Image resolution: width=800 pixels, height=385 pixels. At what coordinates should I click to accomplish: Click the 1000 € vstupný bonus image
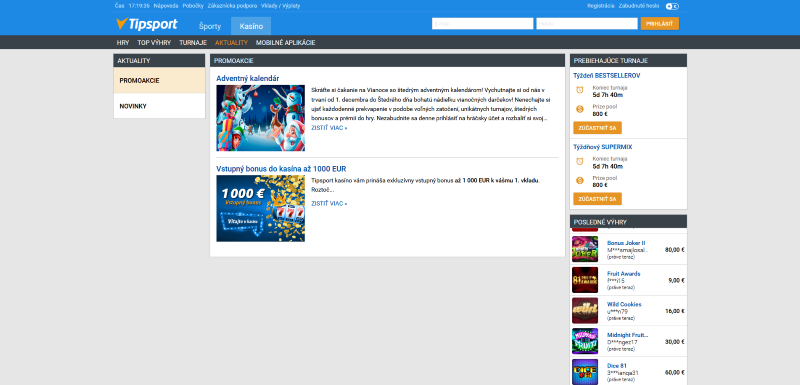[x=261, y=209]
